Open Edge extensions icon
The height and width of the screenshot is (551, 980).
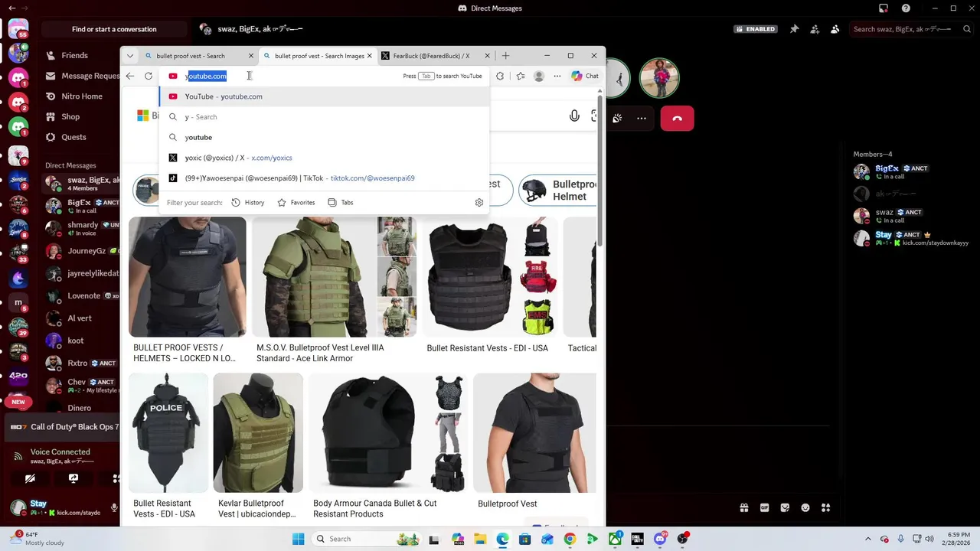500,76
